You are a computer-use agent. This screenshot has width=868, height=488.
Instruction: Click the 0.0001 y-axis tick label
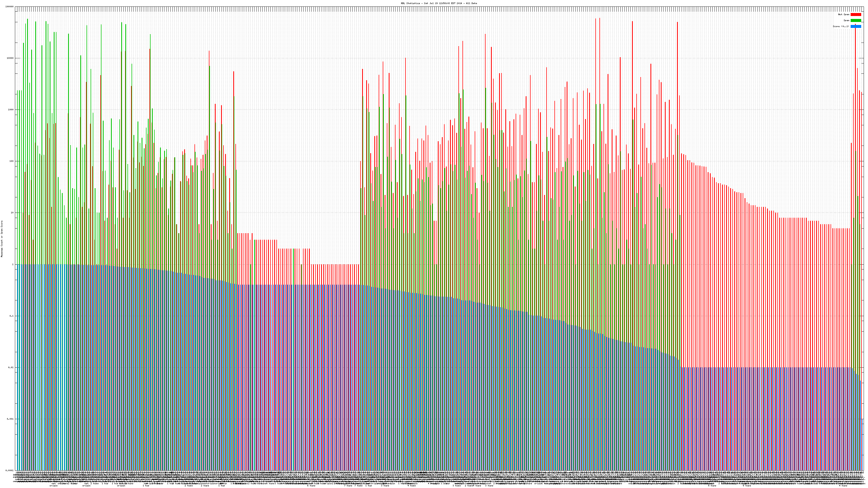(x=10, y=470)
